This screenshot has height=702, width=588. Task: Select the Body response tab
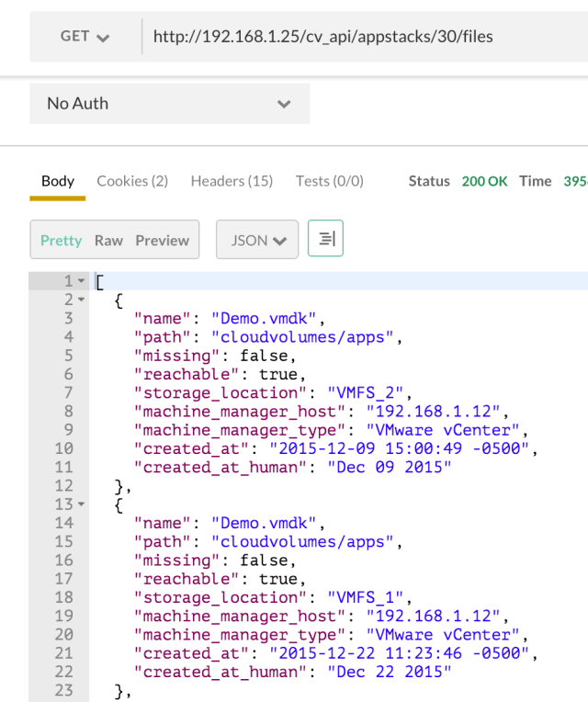(x=58, y=181)
